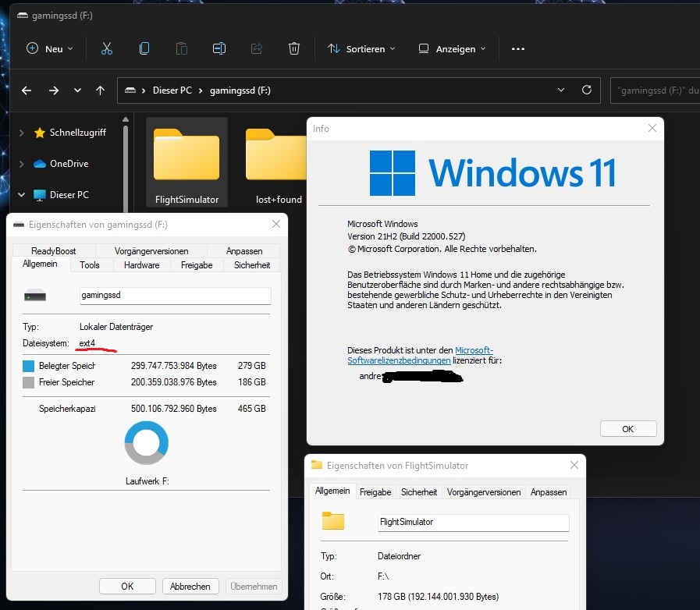Select the FlightSimulator folder
The width and height of the screenshot is (700, 610).
point(187,163)
